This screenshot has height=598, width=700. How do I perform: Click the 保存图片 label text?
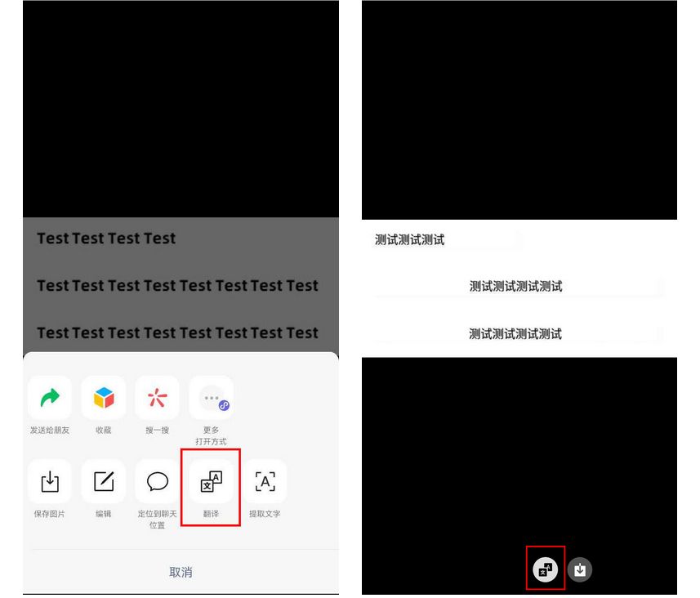50,514
